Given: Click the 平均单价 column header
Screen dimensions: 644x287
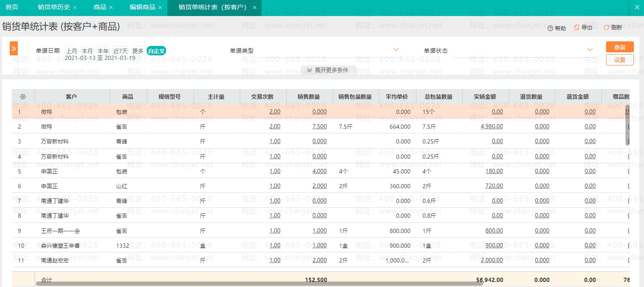Looking at the screenshot, I should [x=397, y=97].
